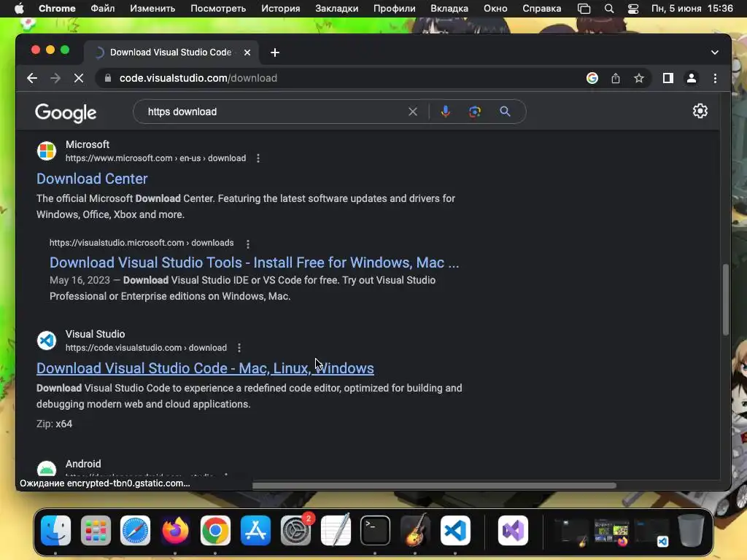The height and width of the screenshot is (560, 747).
Task: Stop loading the page
Action: pyautogui.click(x=79, y=78)
